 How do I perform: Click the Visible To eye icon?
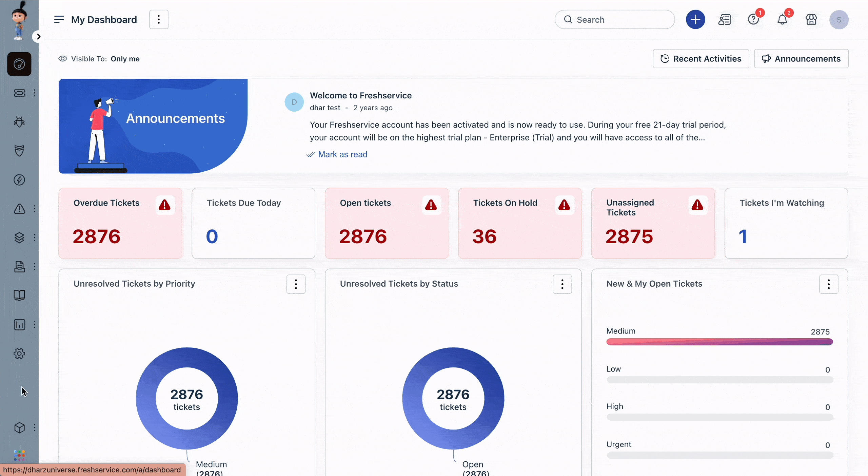(x=63, y=59)
